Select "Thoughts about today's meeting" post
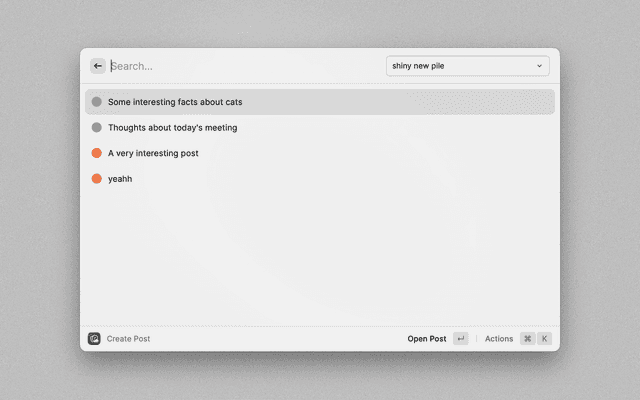 (172, 128)
